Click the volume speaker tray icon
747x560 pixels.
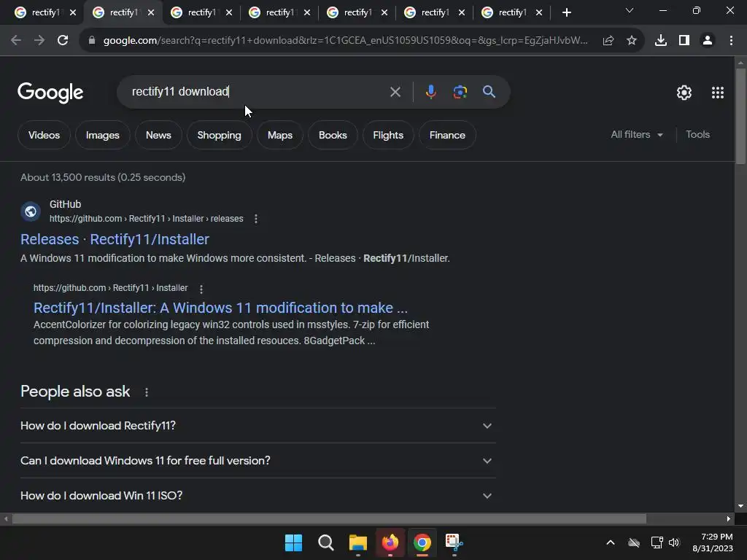[x=674, y=542]
